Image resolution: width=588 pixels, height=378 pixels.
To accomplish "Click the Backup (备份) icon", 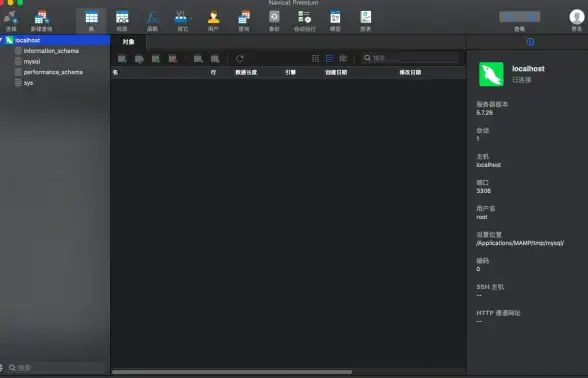I will 274,21.
